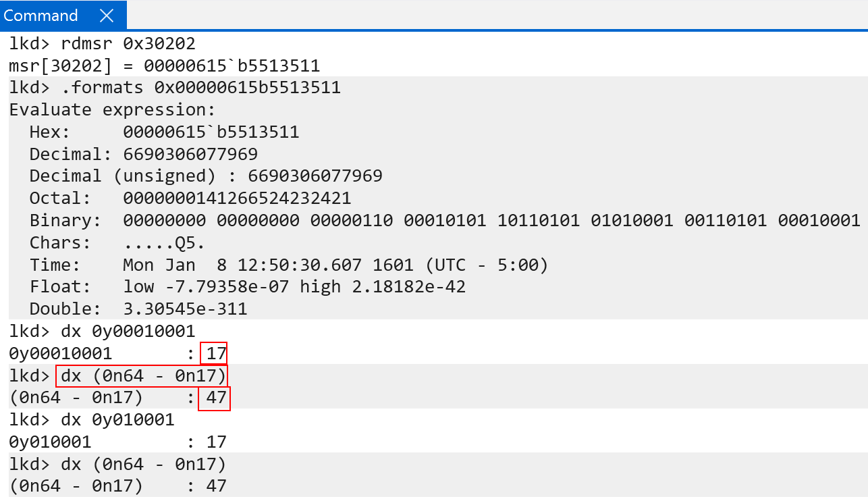Click the dx 0y00010001 command line

[x=102, y=331]
